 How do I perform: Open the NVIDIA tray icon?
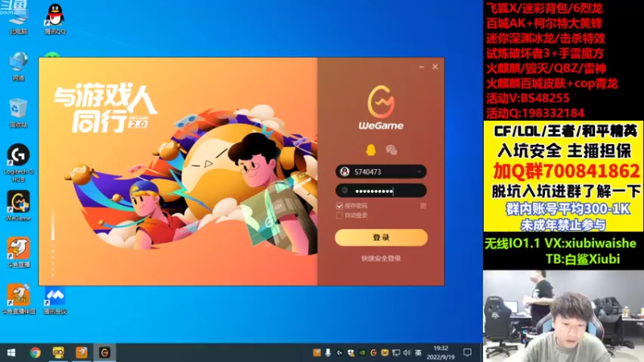coord(361,352)
